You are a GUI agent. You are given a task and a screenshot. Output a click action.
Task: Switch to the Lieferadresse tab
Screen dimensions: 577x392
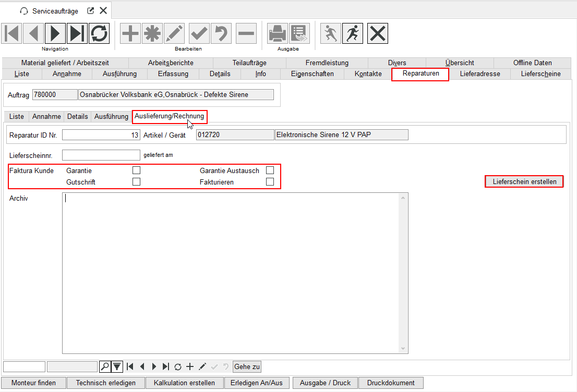[479, 73]
